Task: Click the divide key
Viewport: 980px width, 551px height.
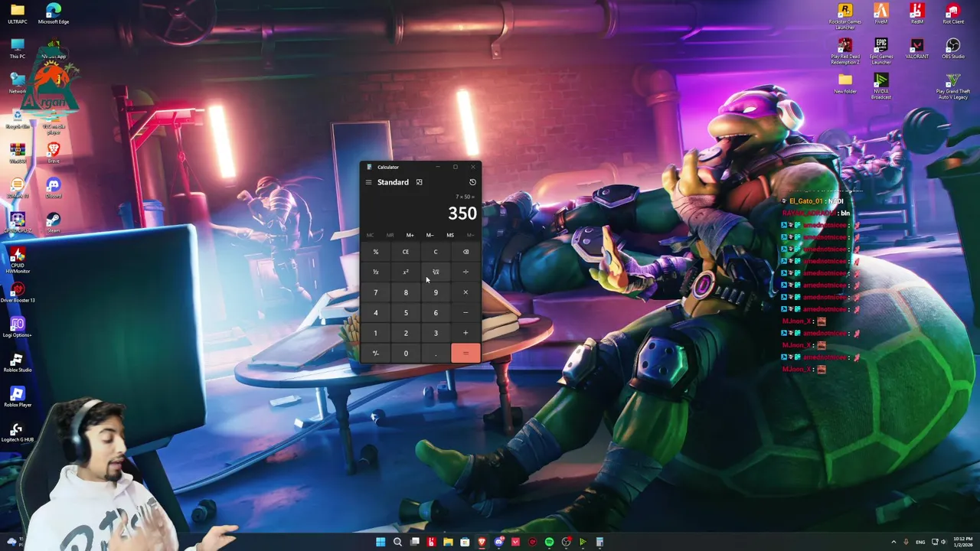Action: point(465,272)
